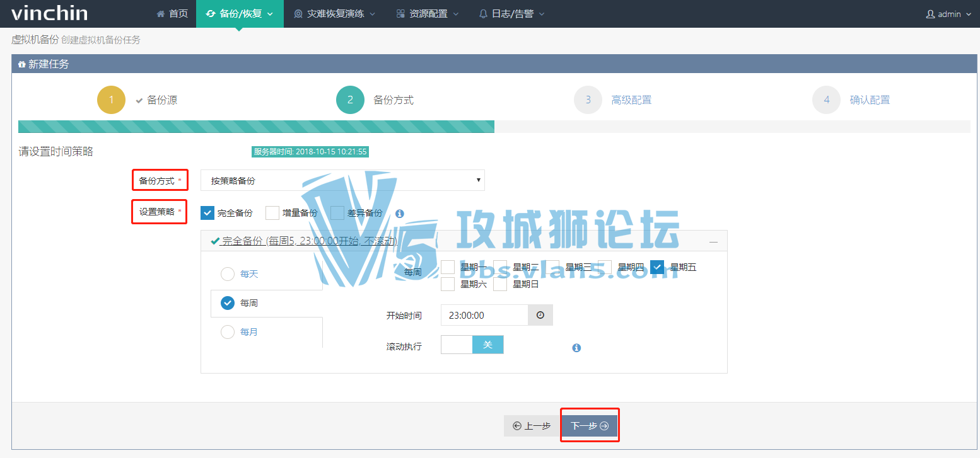Click the vinchin logo
Screen dimensions: 980x458
(49, 13)
